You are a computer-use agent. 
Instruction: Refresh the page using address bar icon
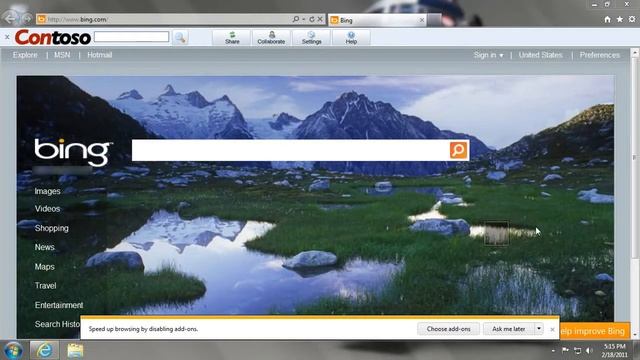click(312, 19)
